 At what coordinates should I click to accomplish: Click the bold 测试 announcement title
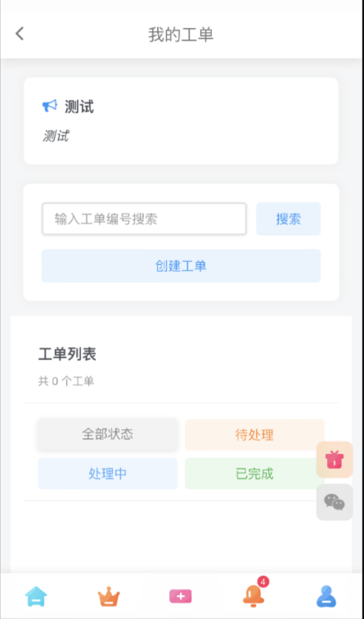coord(80,107)
